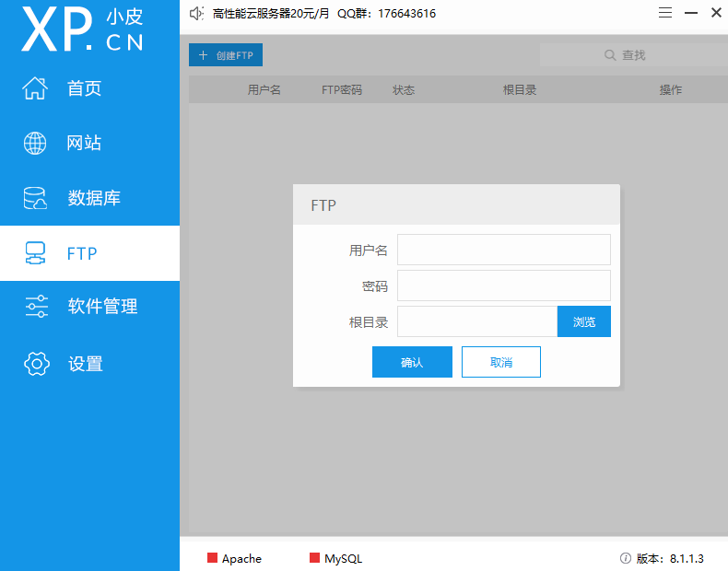Viewport: 728px width, 571px height.
Task: Select the 根目录 path field
Action: (476, 321)
